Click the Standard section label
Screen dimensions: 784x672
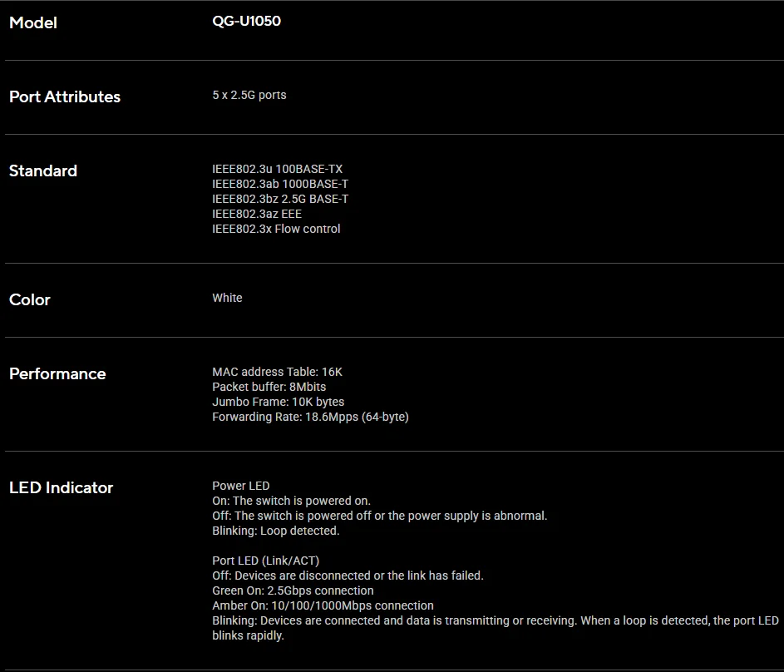[43, 170]
